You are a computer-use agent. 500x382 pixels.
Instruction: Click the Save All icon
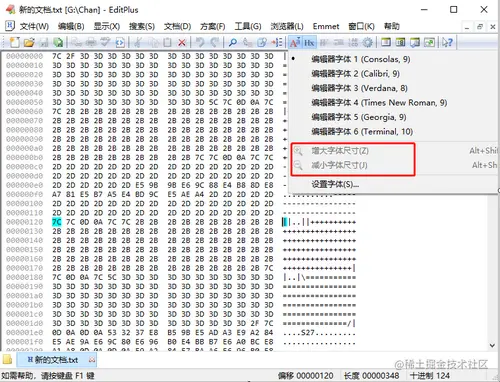tap(58, 42)
